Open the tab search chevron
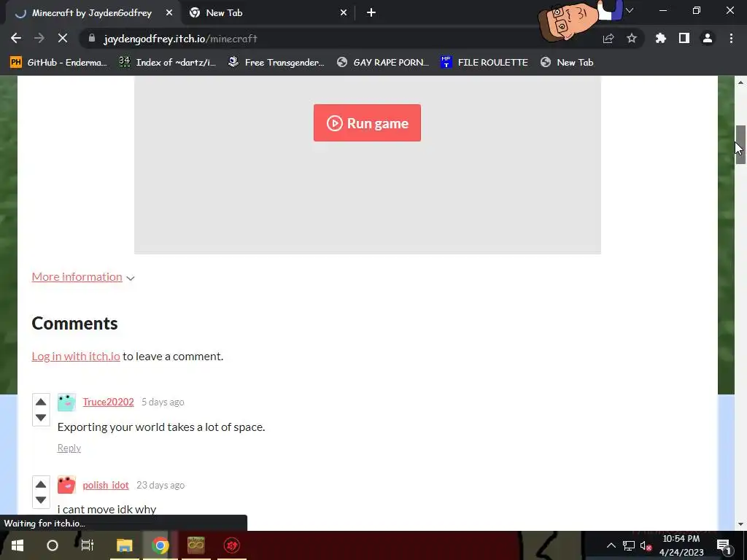 tap(630, 10)
